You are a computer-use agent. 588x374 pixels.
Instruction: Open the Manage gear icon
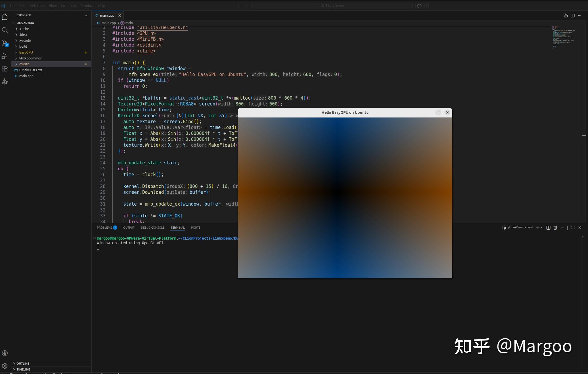5,366
